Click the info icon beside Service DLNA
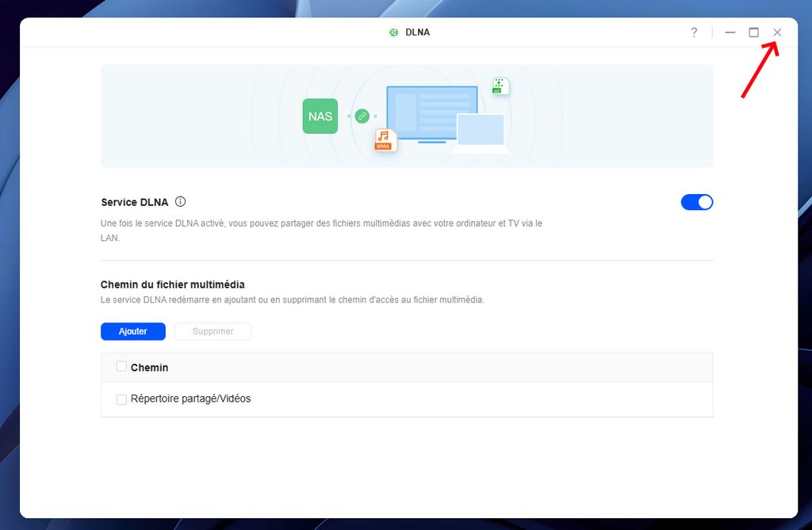Viewport: 812px width, 530px height. pyautogui.click(x=180, y=202)
